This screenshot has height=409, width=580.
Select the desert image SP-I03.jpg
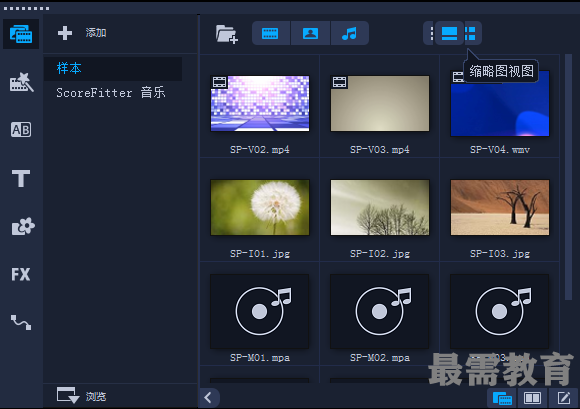coord(500,207)
